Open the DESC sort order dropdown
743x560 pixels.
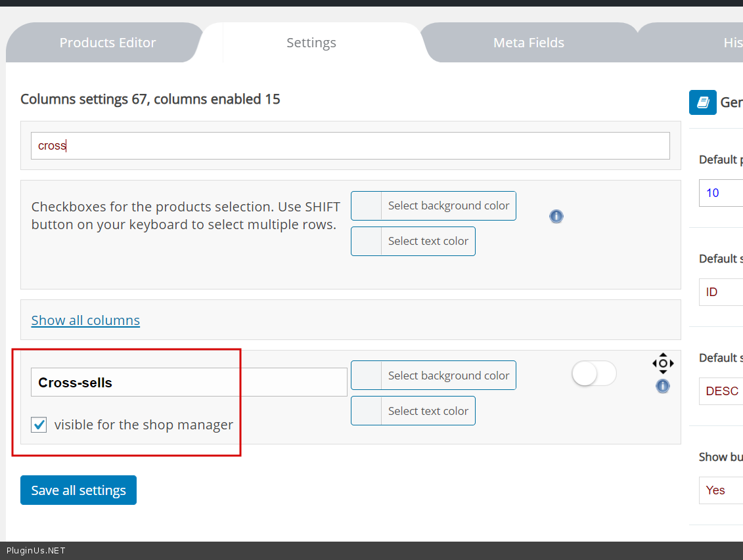click(721, 391)
